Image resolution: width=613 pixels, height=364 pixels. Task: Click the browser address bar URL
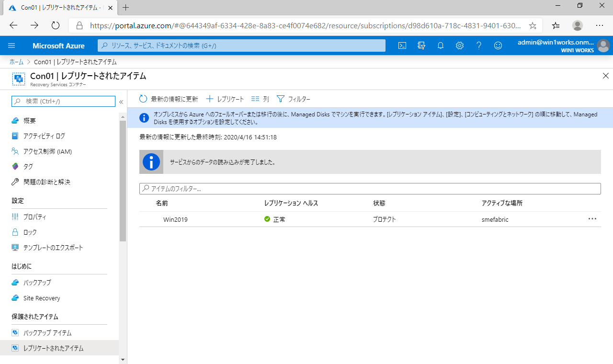tap(305, 25)
